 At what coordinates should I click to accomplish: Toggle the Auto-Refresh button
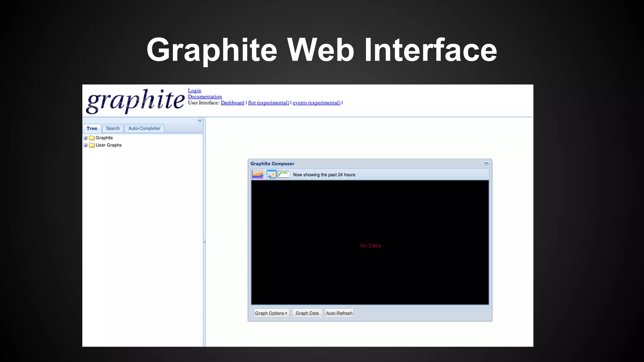point(339,313)
